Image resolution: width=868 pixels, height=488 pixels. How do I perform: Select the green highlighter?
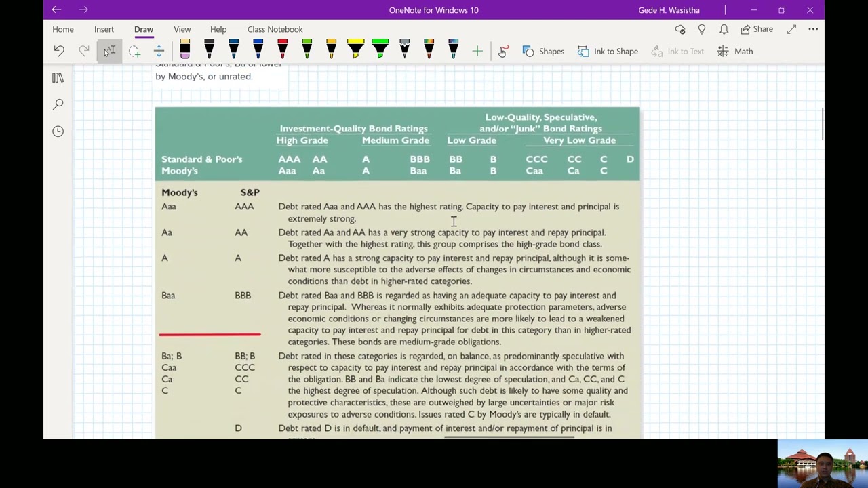[380, 49]
